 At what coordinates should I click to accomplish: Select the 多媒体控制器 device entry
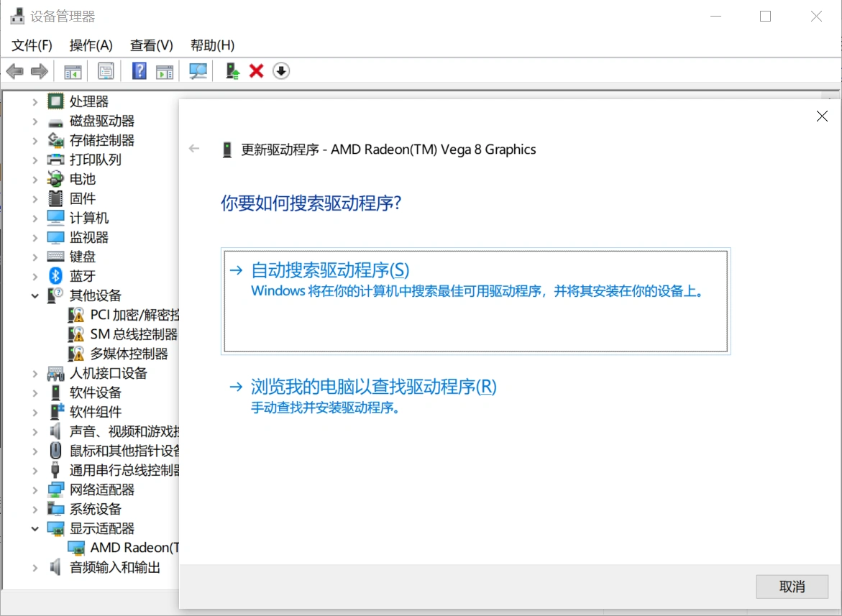pos(129,353)
